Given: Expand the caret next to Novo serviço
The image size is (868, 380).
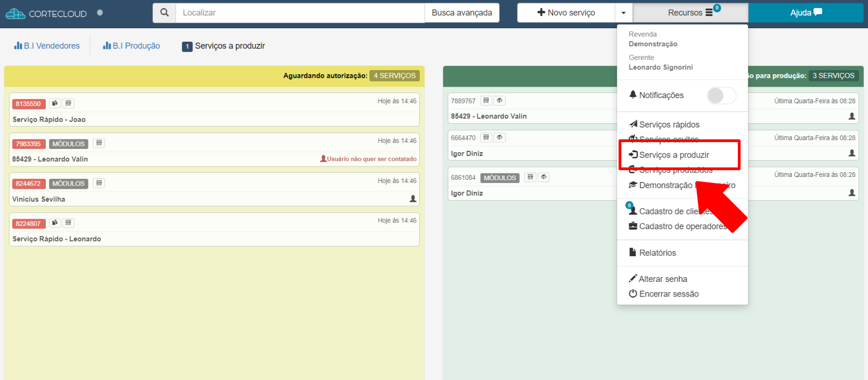Looking at the screenshot, I should pyautogui.click(x=623, y=13).
